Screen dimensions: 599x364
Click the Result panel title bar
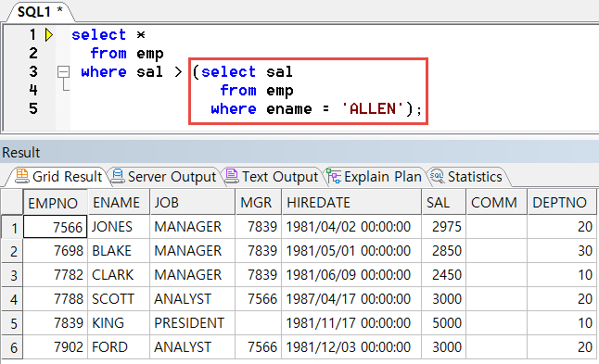coord(299,152)
